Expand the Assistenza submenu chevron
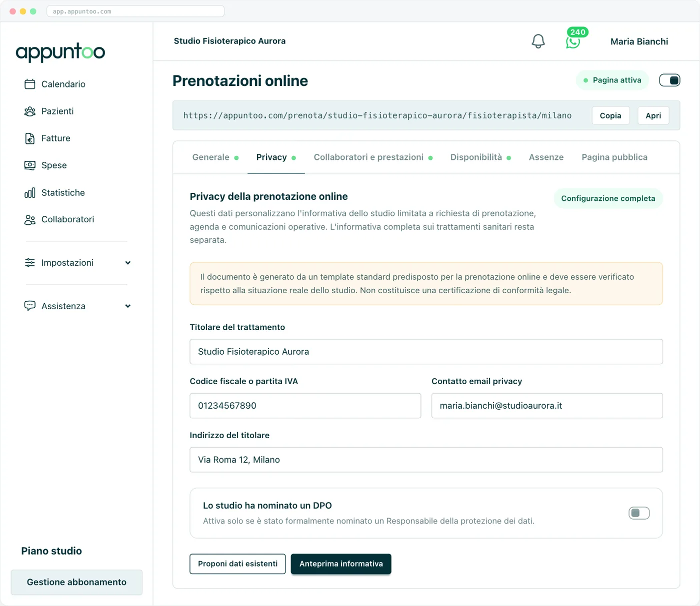Viewport: 700px width, 606px height. pyautogui.click(x=128, y=306)
